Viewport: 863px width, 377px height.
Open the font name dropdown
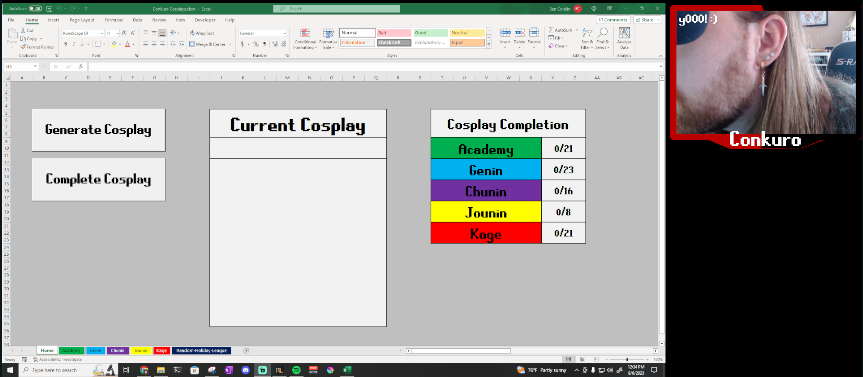[x=101, y=33]
